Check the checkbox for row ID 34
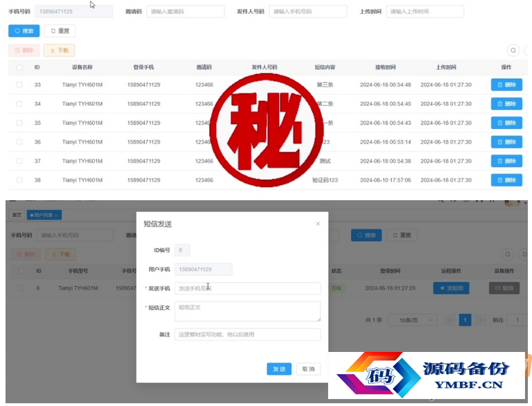532x406 pixels. coord(19,104)
